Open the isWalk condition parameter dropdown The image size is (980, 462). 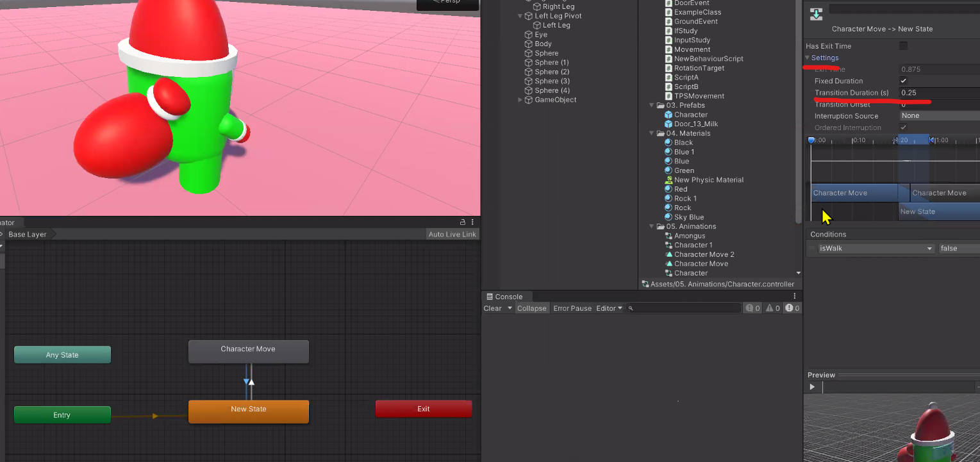point(876,249)
